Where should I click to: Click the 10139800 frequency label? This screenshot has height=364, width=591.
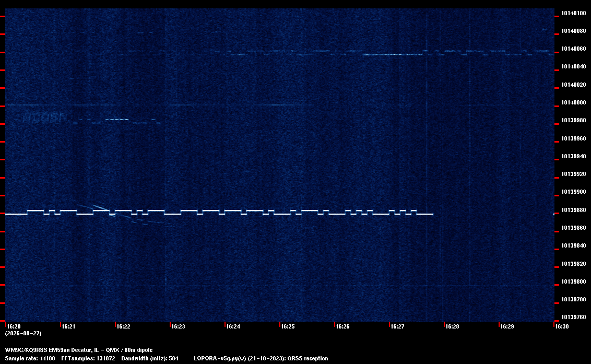573,281
